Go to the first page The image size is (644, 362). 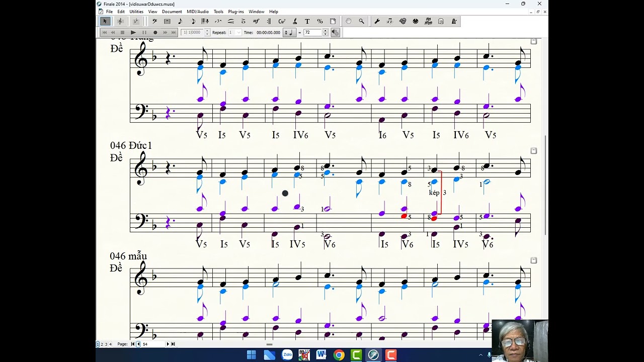click(132, 344)
